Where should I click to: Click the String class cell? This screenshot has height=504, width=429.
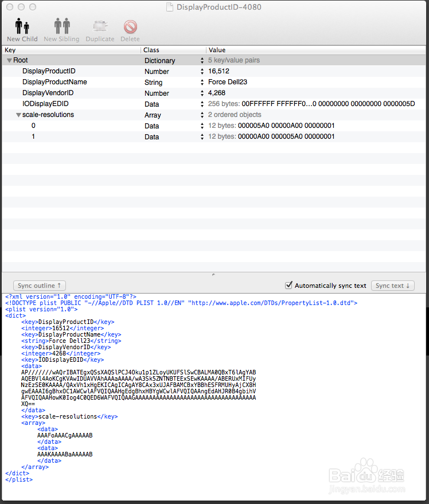(153, 83)
